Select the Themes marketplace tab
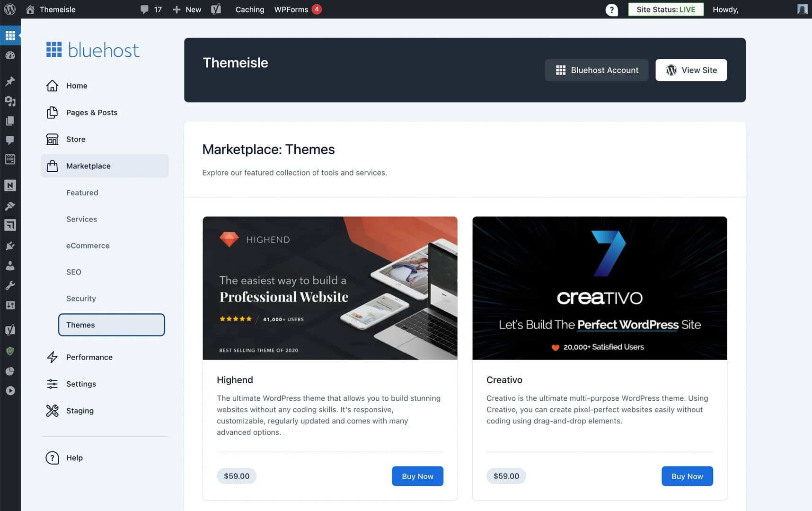 (112, 325)
